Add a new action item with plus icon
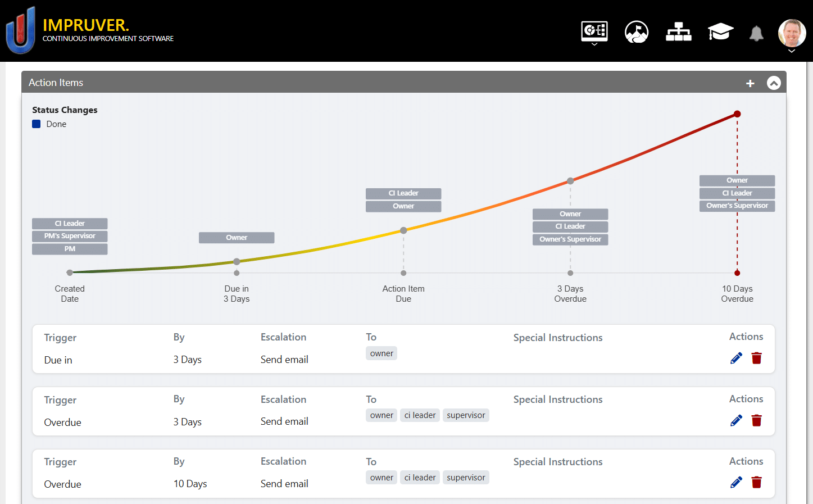The image size is (813, 504). coord(750,83)
